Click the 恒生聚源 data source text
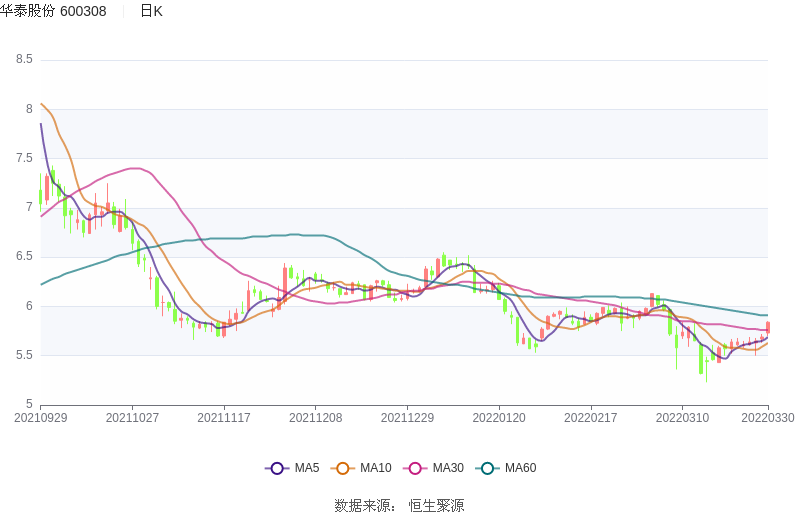This screenshot has width=800, height=517. 436,505
